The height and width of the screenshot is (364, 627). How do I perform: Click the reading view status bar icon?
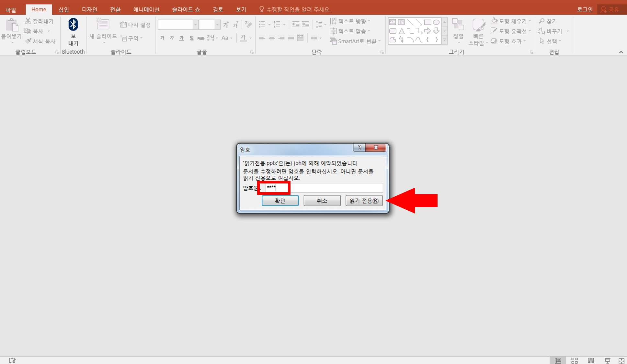pos(591,360)
